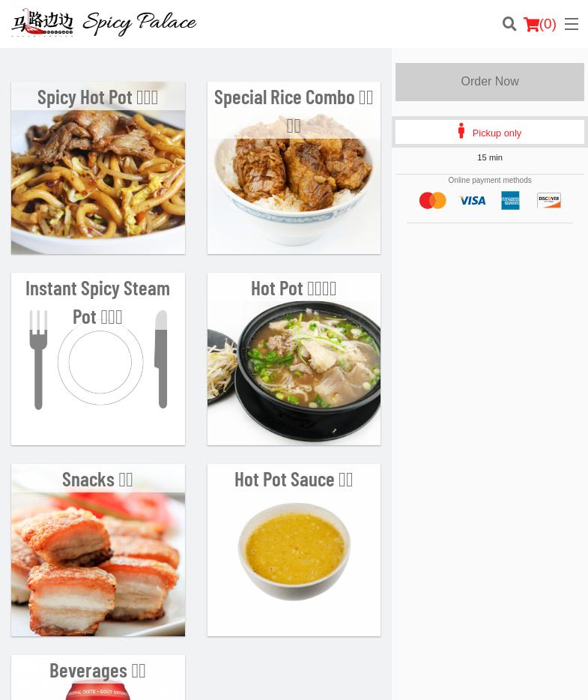588x700 pixels.
Task: Click the Visa payment icon
Action: [473, 200]
